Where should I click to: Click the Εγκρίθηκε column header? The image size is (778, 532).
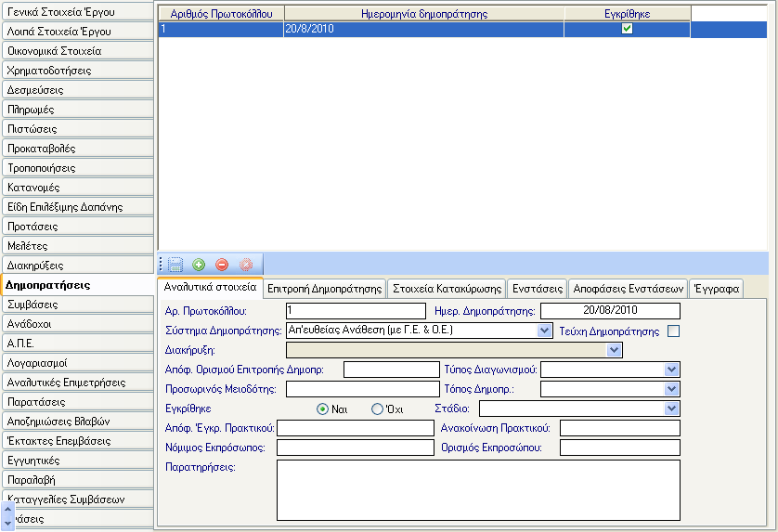(x=628, y=14)
